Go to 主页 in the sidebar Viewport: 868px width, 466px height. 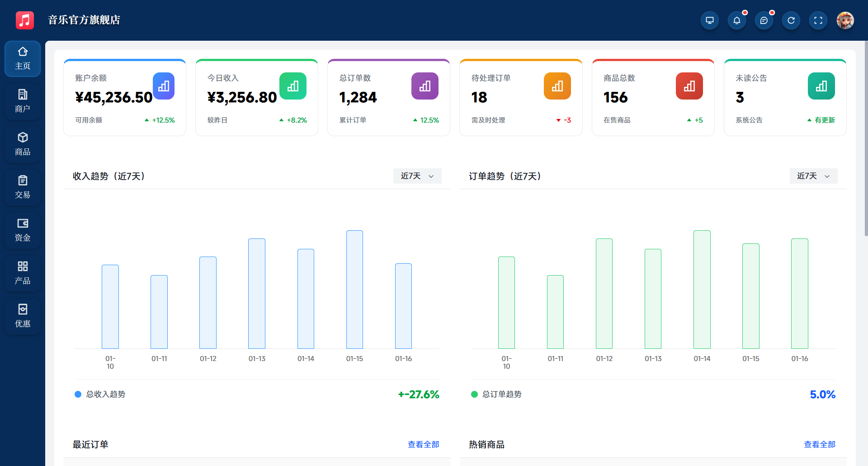coord(23,58)
